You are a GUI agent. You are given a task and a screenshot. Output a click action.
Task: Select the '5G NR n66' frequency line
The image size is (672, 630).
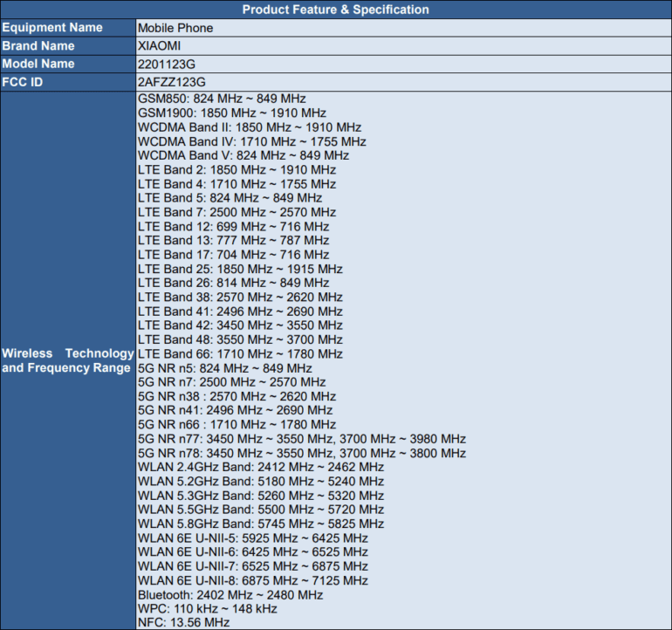237,424
